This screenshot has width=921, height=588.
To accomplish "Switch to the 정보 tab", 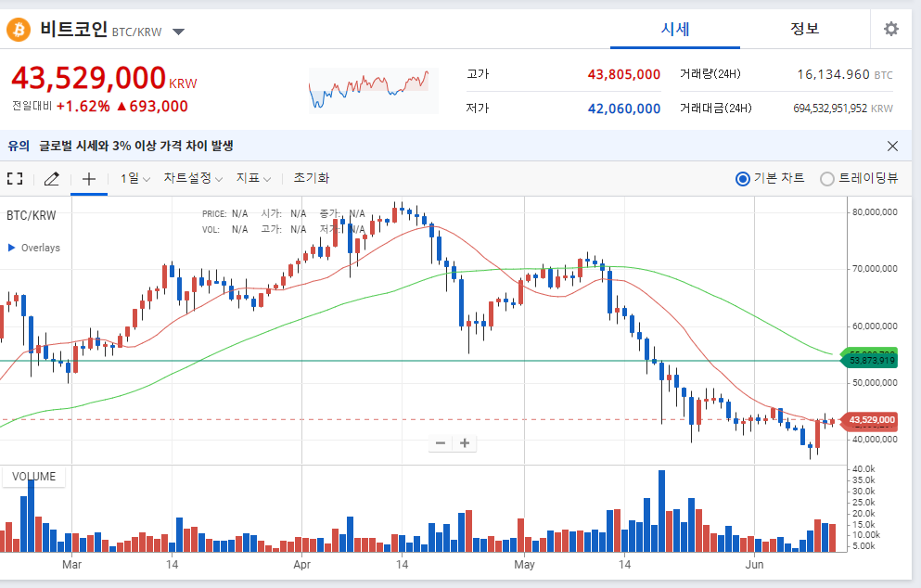I will point(804,30).
